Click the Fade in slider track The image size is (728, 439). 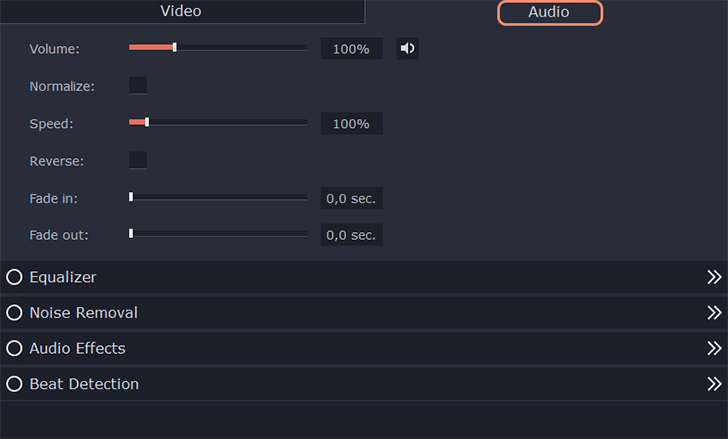pos(218,197)
